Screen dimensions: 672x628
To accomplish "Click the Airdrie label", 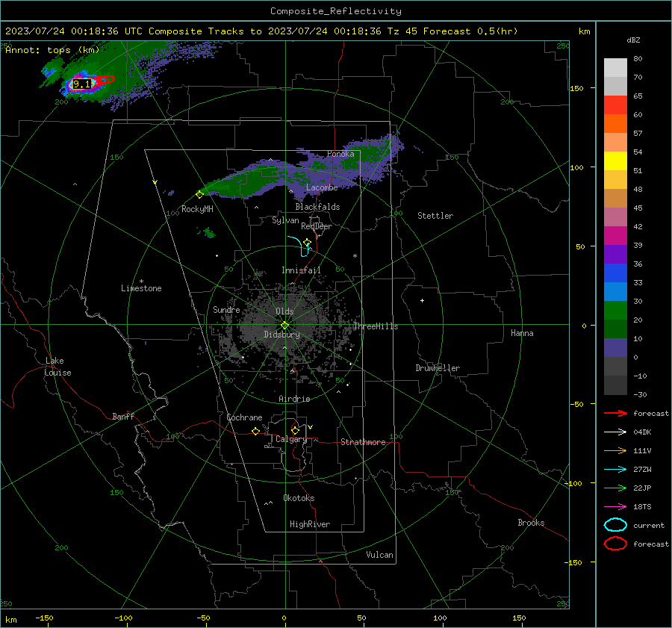I will [294, 399].
